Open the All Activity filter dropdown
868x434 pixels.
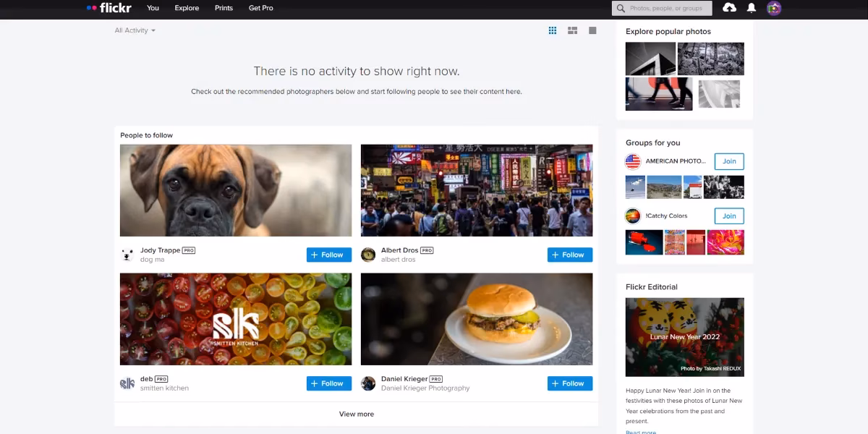[x=134, y=30]
